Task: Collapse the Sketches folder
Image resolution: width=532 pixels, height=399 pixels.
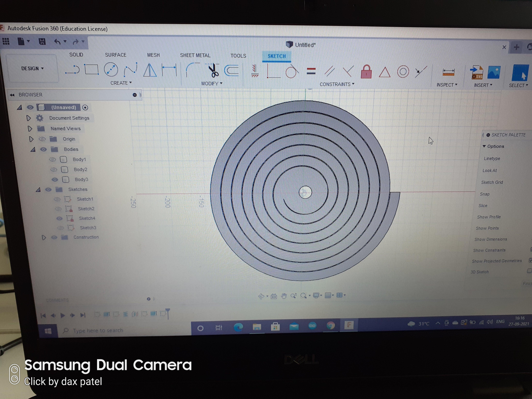Action: (x=38, y=190)
